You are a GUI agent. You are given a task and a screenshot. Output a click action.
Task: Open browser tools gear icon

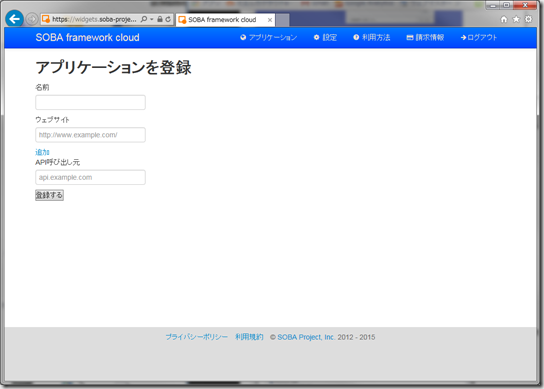(528, 19)
